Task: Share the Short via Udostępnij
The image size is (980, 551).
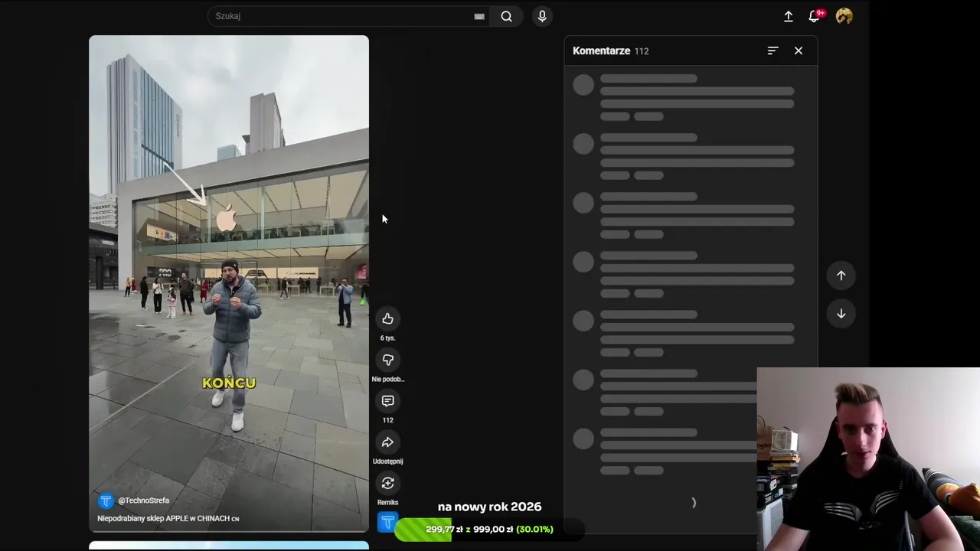Action: coord(387,442)
